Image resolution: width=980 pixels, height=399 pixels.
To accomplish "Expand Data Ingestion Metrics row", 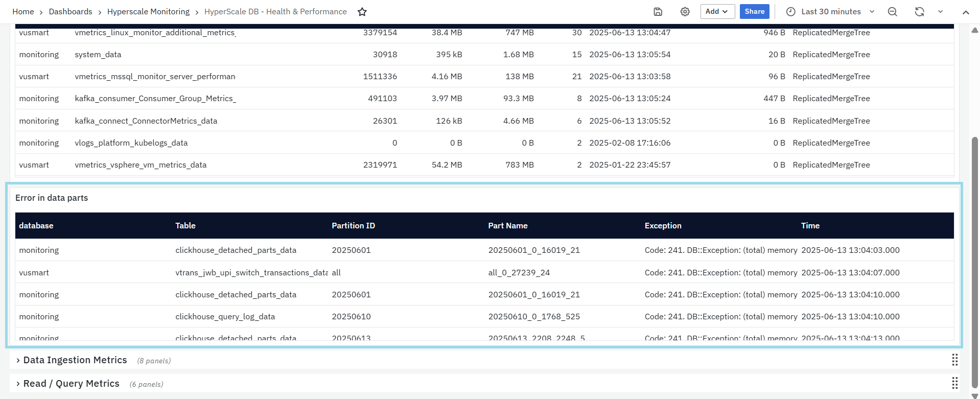I will coord(75,360).
